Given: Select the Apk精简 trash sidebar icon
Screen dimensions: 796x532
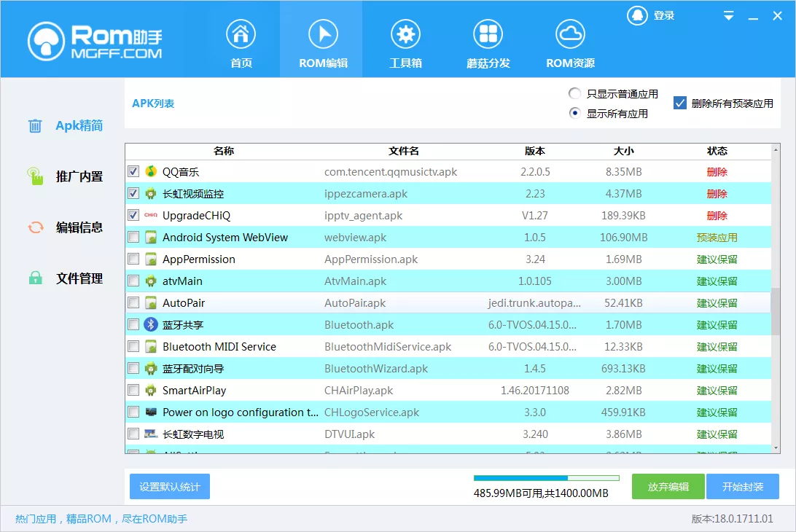Looking at the screenshot, I should 34,125.
